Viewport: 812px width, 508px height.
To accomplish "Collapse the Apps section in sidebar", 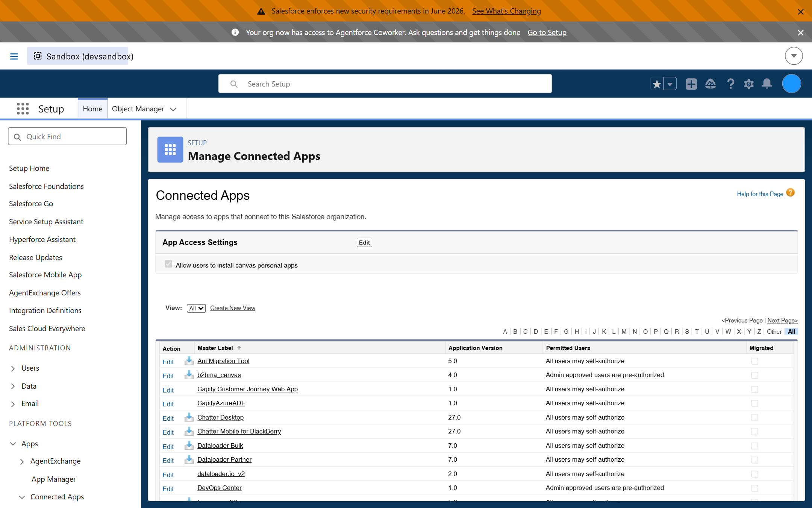I will point(13,444).
